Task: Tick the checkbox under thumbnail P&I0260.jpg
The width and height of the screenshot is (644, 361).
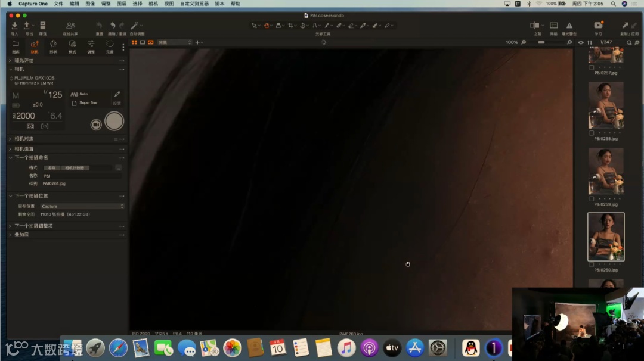Action: click(592, 264)
